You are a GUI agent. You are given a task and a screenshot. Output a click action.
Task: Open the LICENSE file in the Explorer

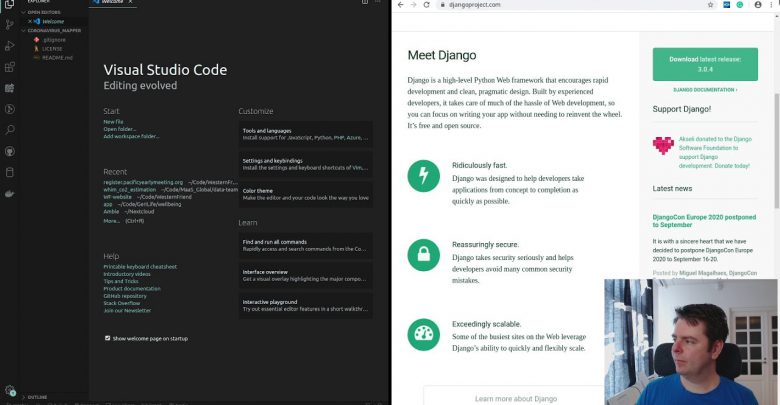[x=52, y=49]
